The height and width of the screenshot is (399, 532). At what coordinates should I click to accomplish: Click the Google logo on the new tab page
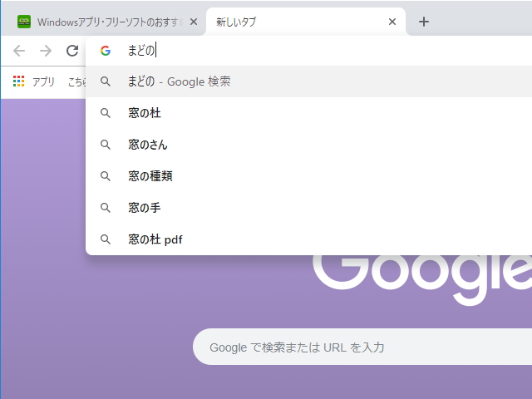coord(422,280)
